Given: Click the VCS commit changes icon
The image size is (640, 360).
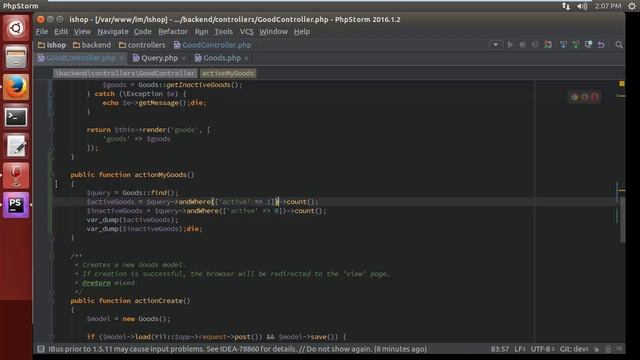Looking at the screenshot, I should click(576, 44).
